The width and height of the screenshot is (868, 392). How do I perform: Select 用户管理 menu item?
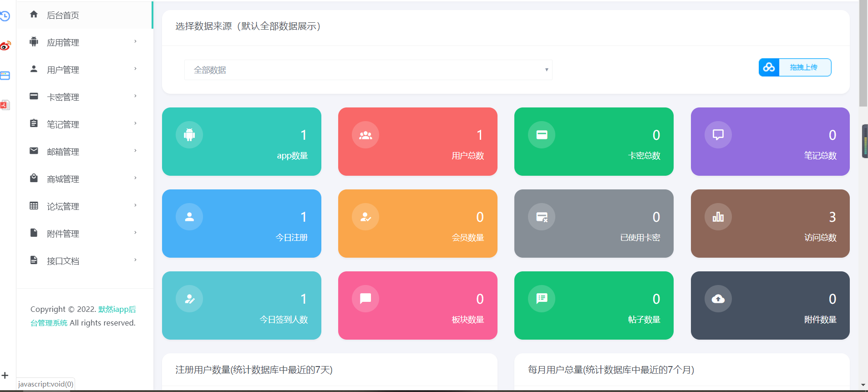tap(85, 70)
